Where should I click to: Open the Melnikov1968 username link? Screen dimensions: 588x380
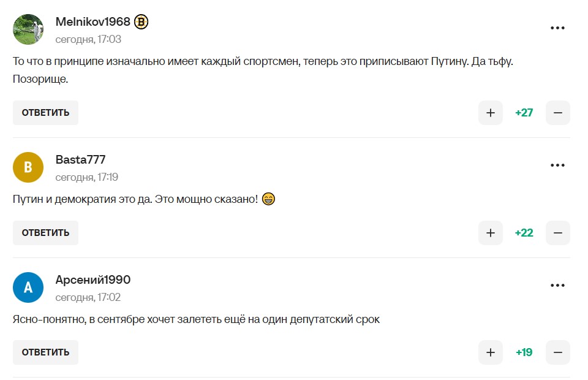[x=93, y=22]
